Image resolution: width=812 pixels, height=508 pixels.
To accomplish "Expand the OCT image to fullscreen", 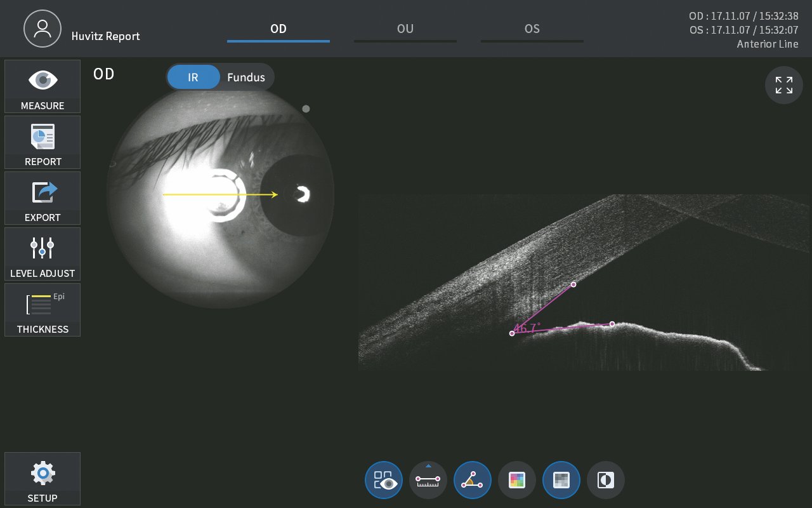I will tap(783, 85).
